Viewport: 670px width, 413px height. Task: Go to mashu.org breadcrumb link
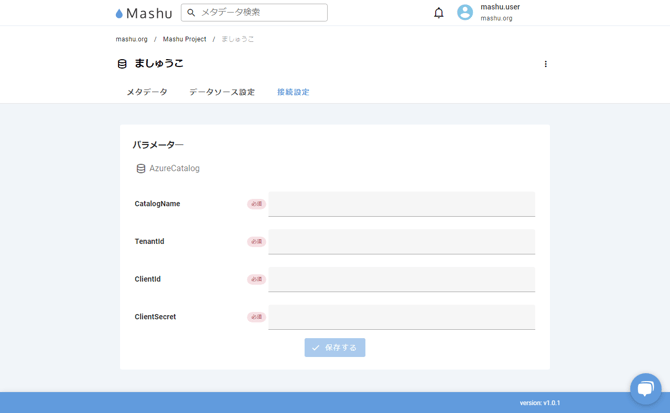point(131,39)
